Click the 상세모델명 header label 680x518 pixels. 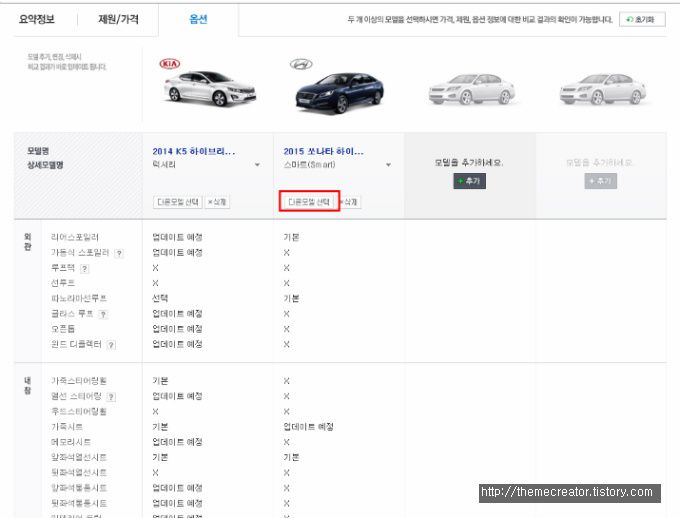pos(45,165)
